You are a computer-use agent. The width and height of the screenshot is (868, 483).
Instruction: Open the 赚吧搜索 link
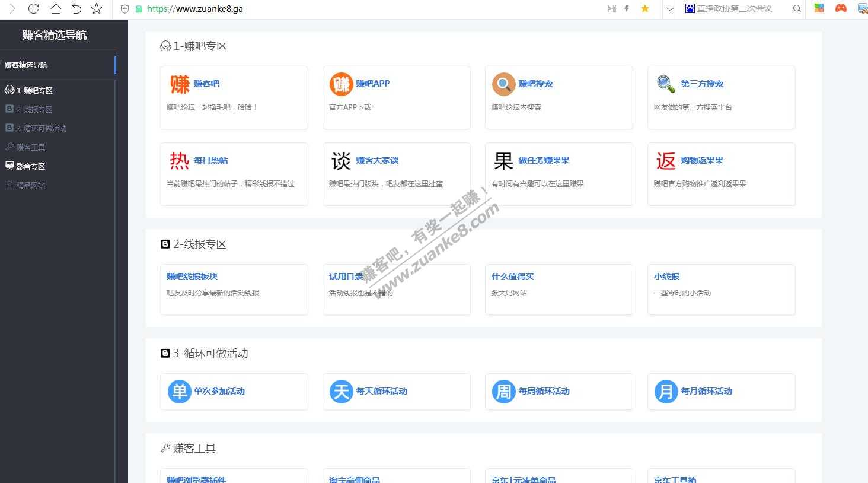tap(535, 84)
